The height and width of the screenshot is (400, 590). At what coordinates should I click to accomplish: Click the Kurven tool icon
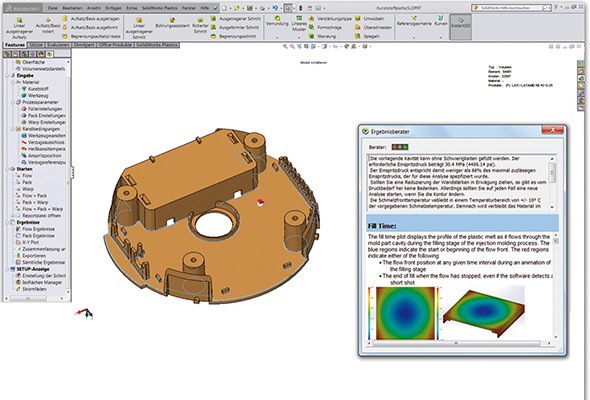441,18
